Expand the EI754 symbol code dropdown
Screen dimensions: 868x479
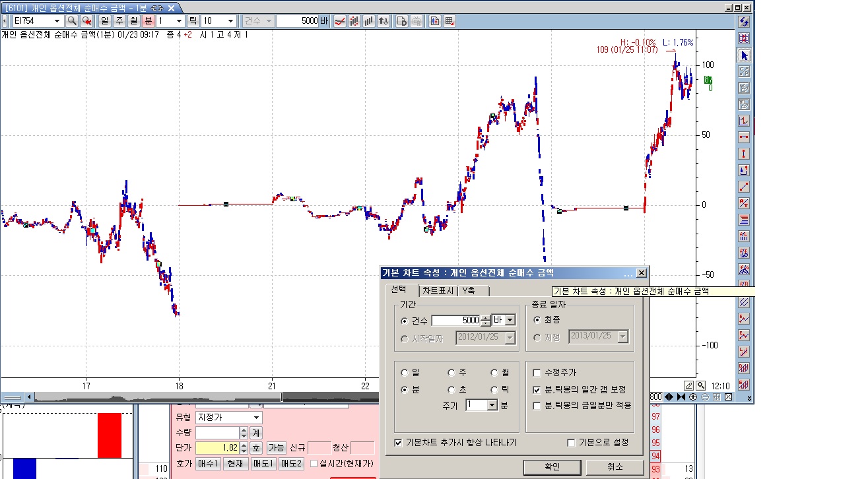coord(57,21)
